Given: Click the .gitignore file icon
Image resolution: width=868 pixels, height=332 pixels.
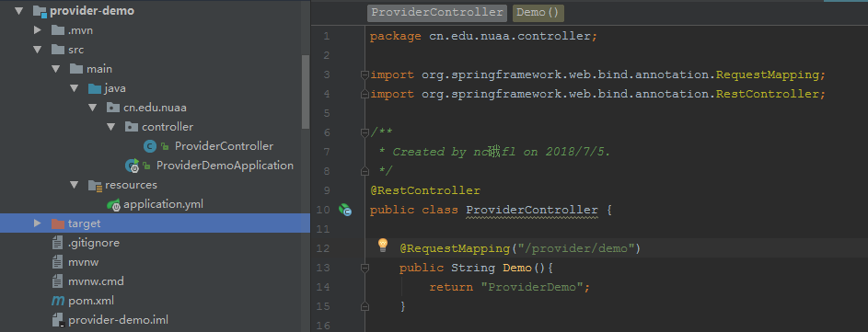Looking at the screenshot, I should coord(57,243).
